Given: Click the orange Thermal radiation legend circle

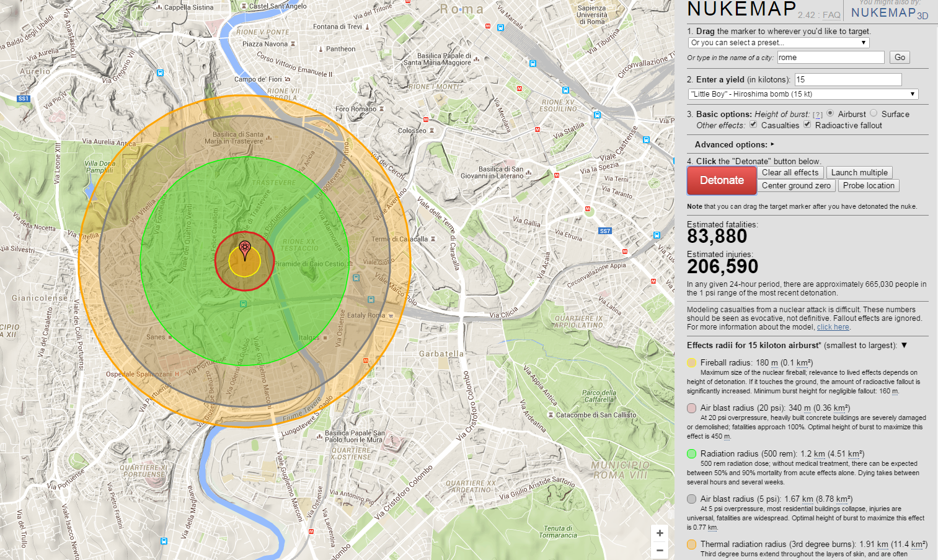Looking at the screenshot, I should click(x=691, y=545).
